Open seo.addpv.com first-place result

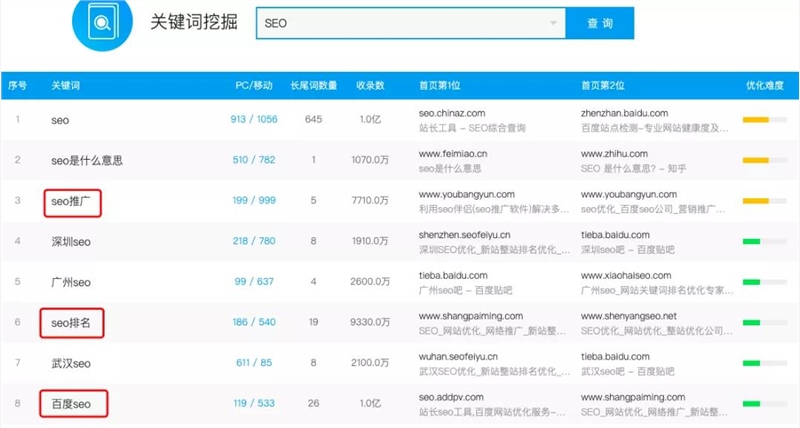tap(451, 397)
